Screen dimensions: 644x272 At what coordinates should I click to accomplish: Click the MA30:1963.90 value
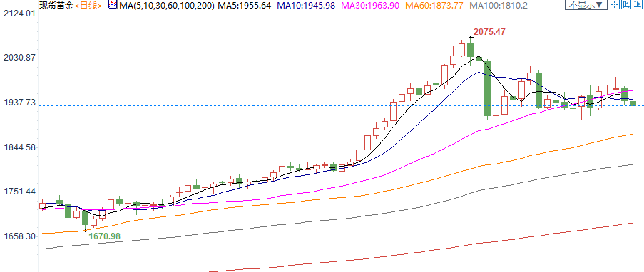371,5
